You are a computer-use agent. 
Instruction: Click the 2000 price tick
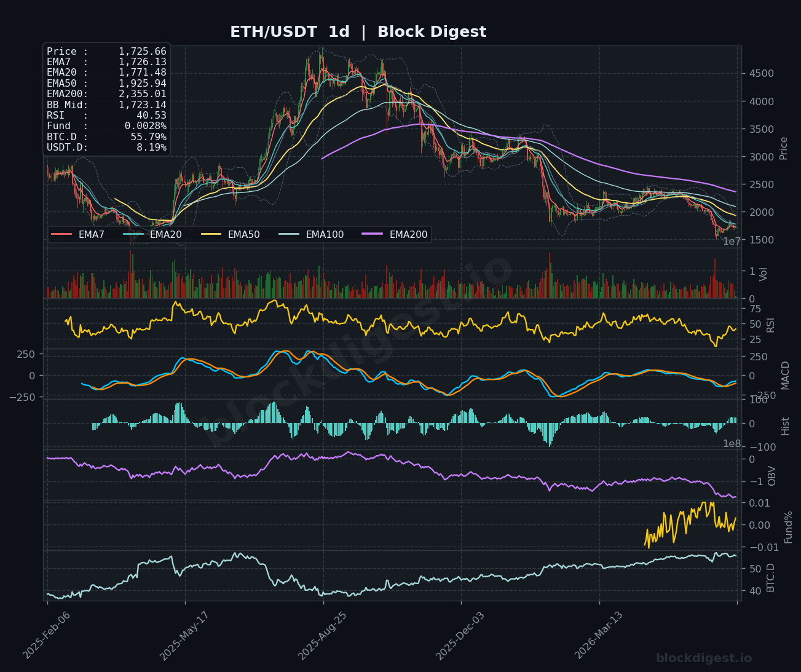click(x=762, y=212)
